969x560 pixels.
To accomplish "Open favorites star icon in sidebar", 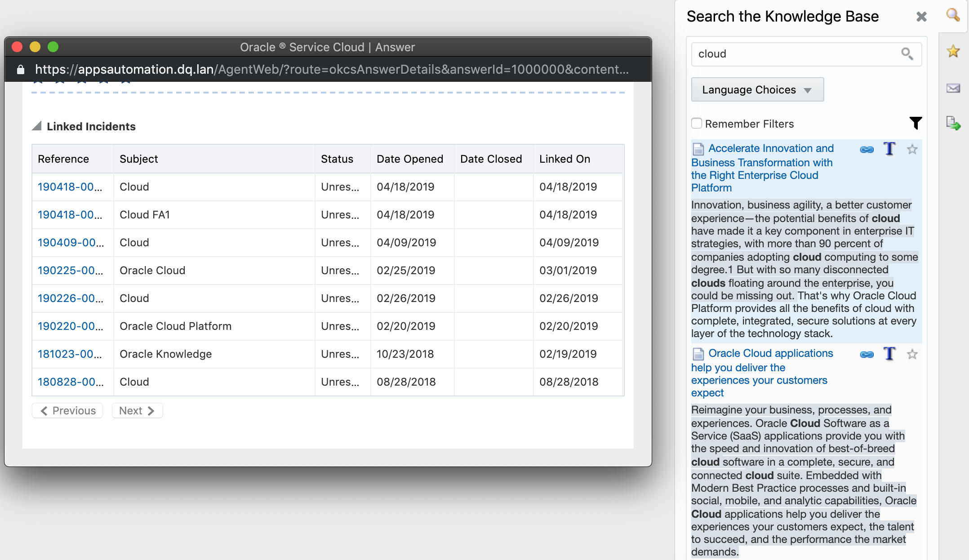I will point(953,51).
